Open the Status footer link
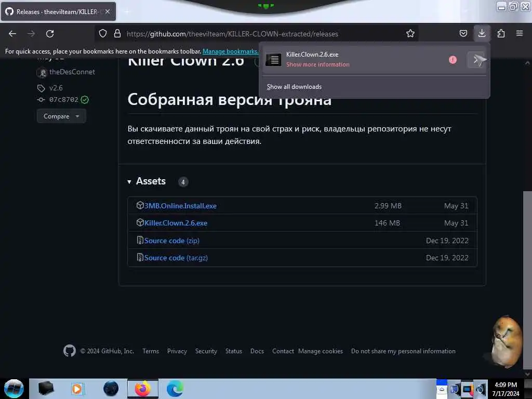Viewport: 532px width, 399px height. (x=234, y=351)
